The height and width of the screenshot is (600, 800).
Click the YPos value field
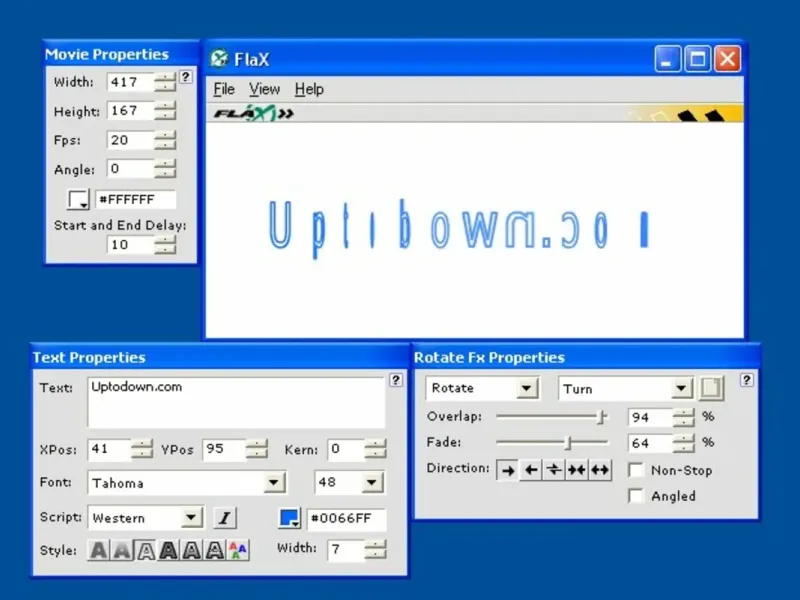pos(224,449)
